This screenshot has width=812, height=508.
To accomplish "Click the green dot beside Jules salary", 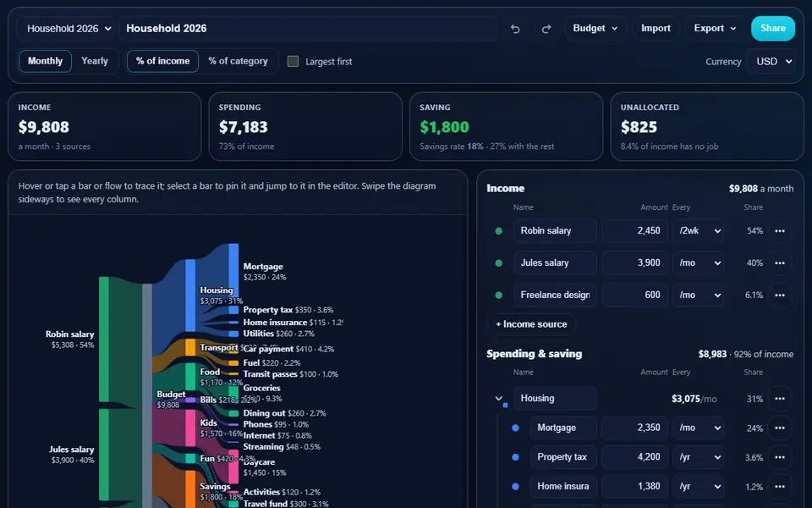I will click(x=499, y=263).
